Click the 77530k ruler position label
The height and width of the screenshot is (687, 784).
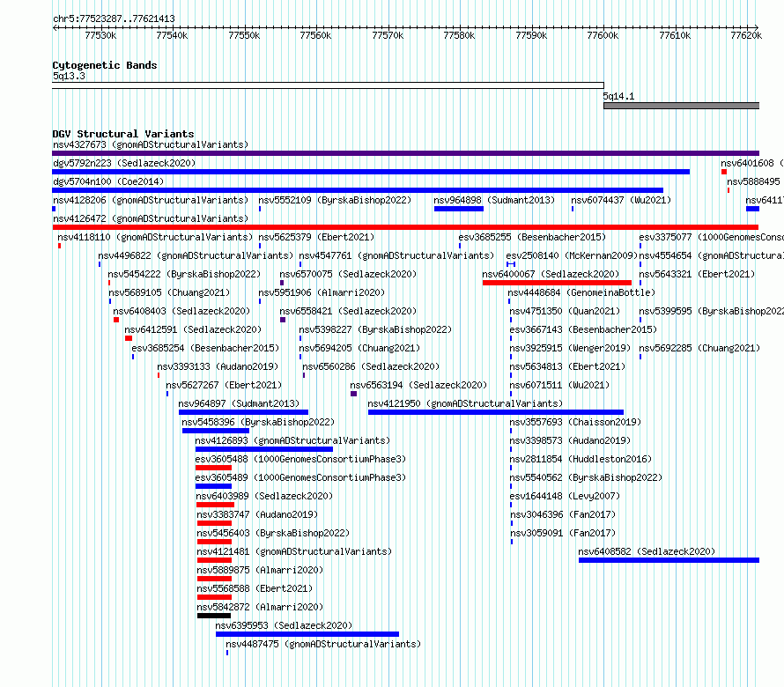[x=100, y=35]
